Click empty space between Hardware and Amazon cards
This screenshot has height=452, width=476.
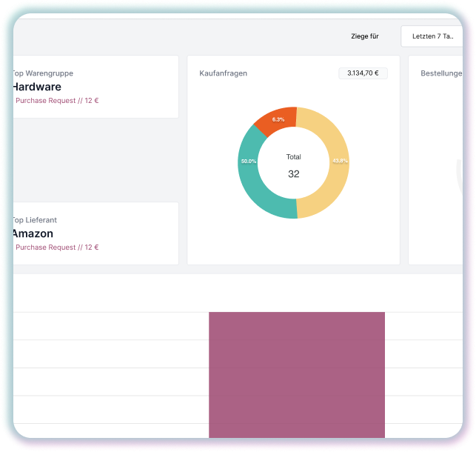click(95, 159)
